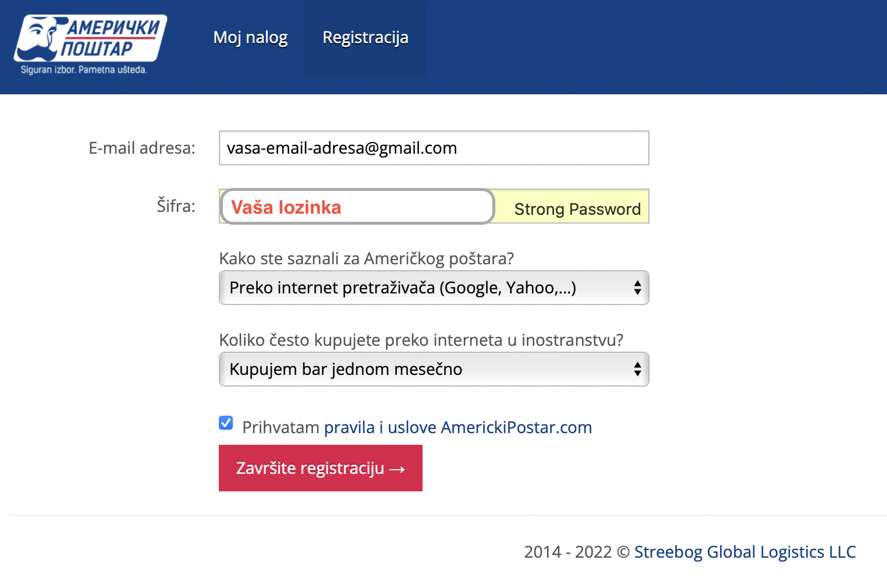Click the arrow icon inside the registration button

(397, 468)
